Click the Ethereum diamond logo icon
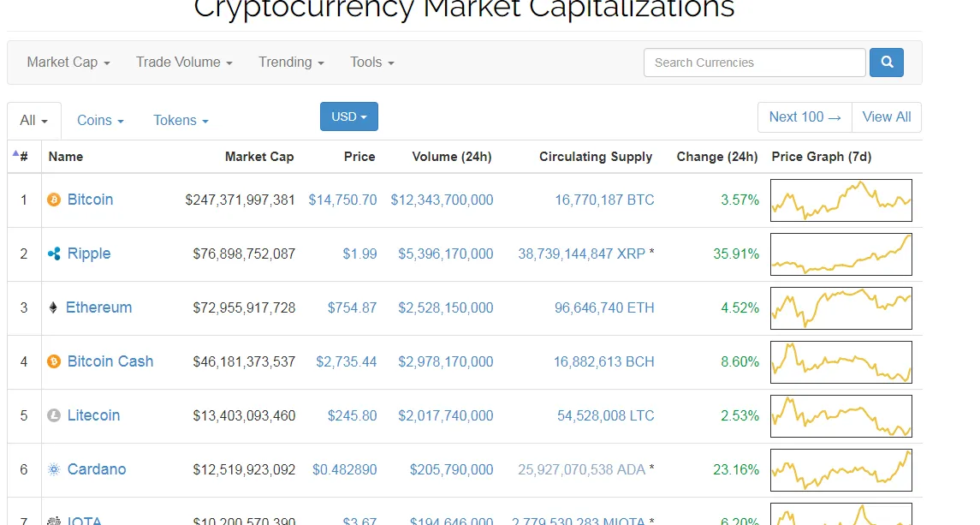This screenshot has width=980, height=525. tap(53, 307)
